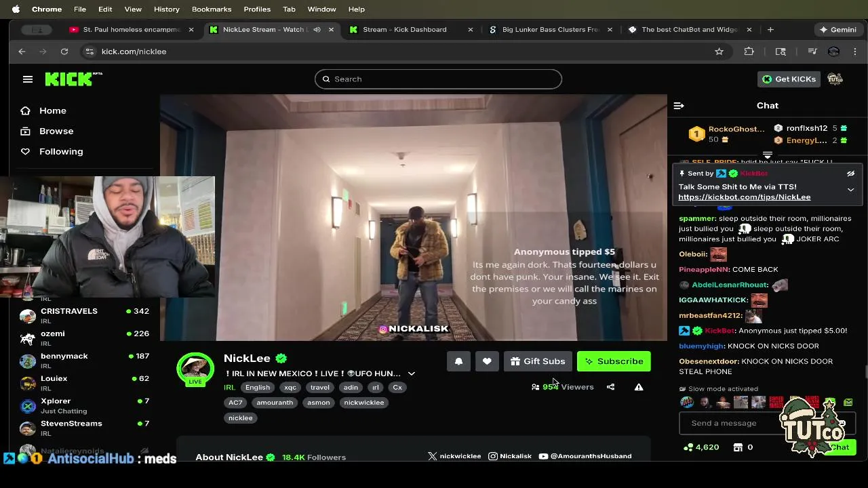Screen dimensions: 868x488
Task: Switch to St. Paul homeless encampment tab
Action: (132, 30)
